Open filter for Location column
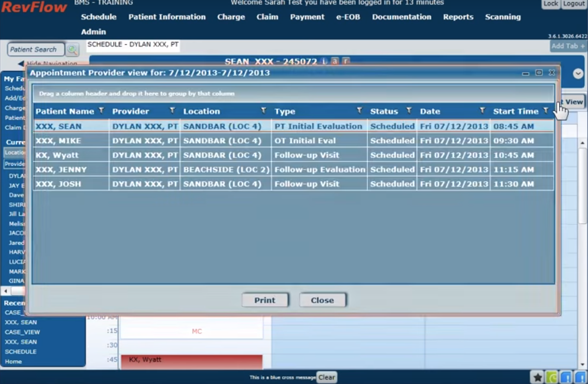588x384 pixels. point(264,111)
